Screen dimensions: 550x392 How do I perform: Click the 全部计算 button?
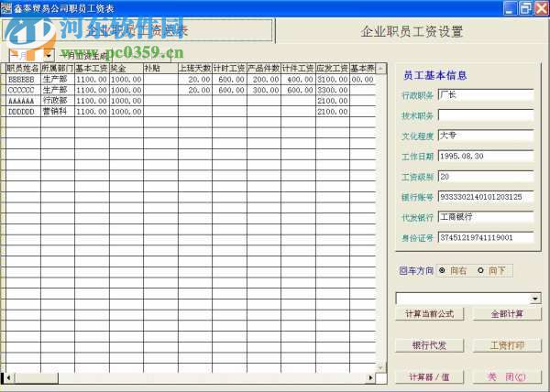(x=507, y=314)
